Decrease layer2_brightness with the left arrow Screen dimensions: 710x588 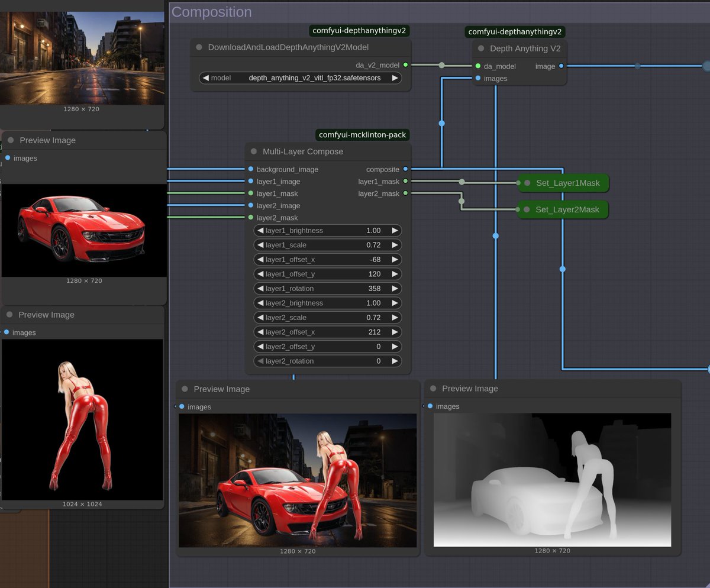tap(260, 303)
